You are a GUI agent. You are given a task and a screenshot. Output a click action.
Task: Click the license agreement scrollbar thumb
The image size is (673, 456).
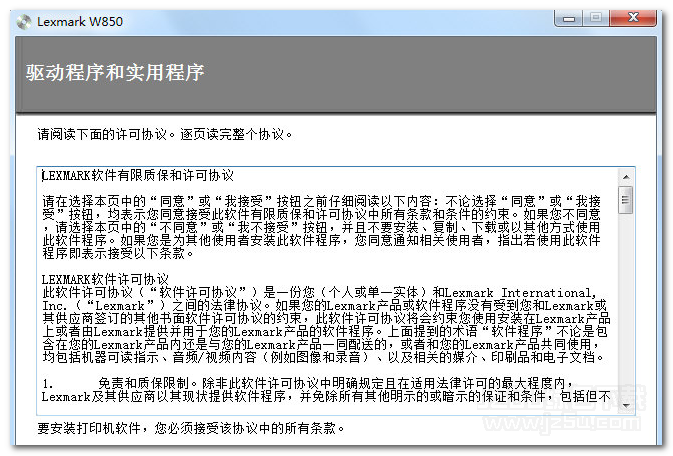(x=625, y=200)
